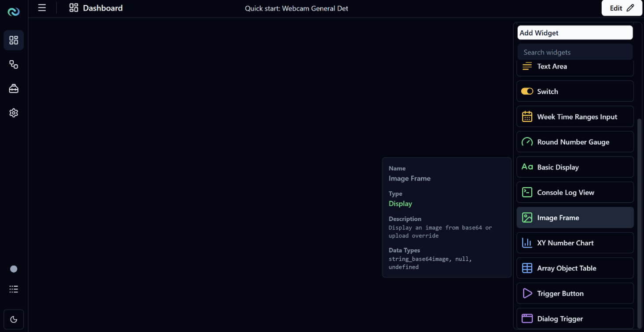Viewport: 644px width, 332px height.
Task: Open the Settings gear in sidebar
Action: click(x=14, y=113)
